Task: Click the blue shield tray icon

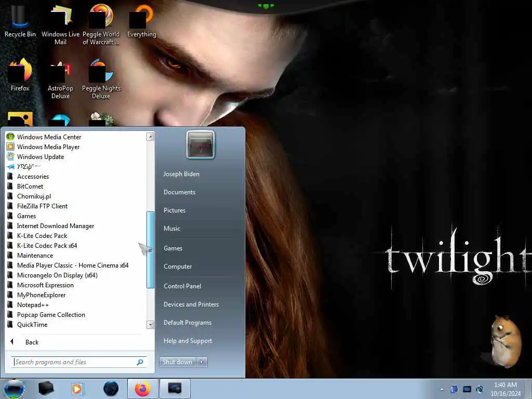Action: coord(454,389)
